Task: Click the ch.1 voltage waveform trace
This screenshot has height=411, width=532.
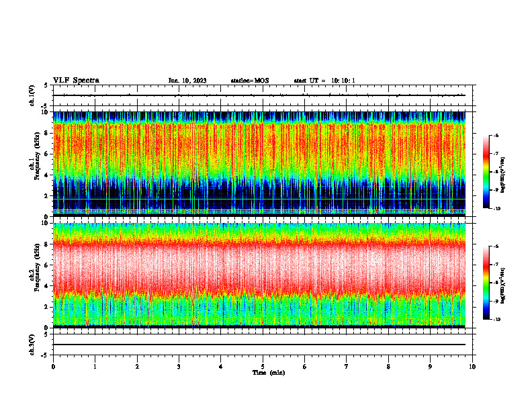Action: click(259, 95)
